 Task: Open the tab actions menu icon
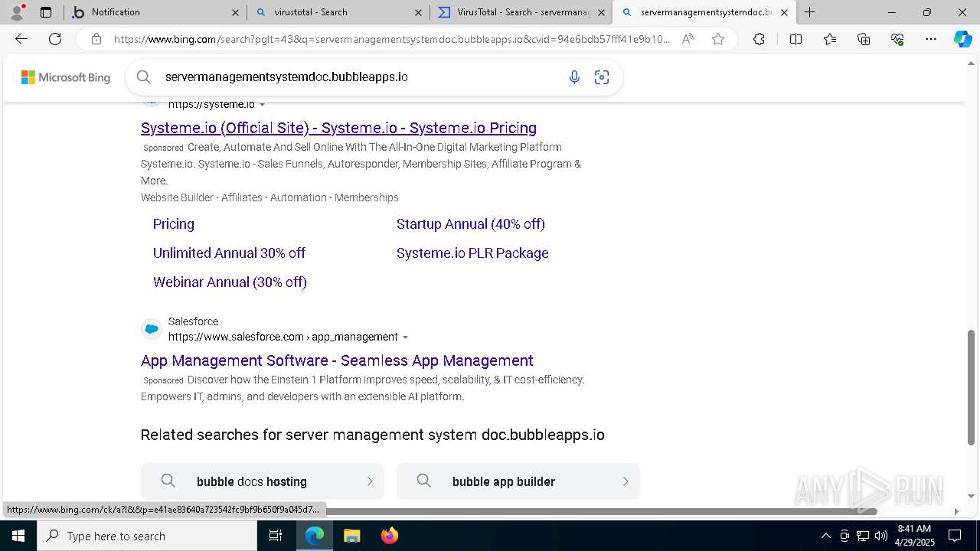(x=46, y=12)
